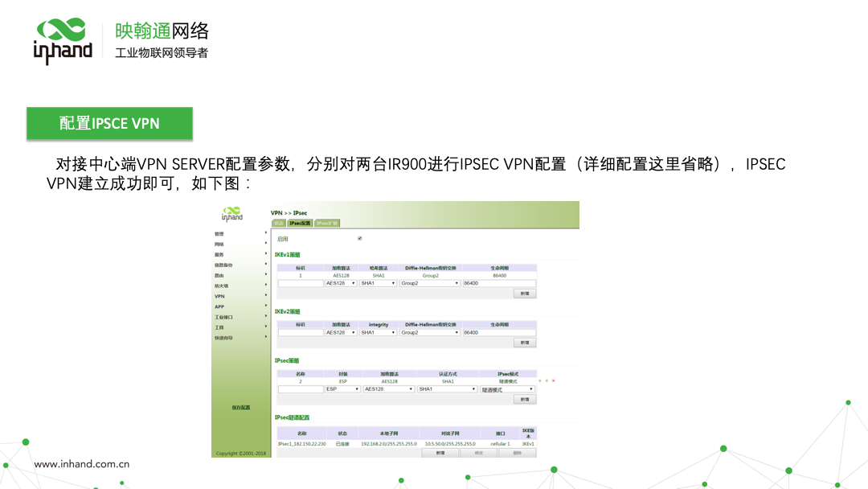Image resolution: width=868 pixels, height=489 pixels.
Task: Click 新增 button under IPsec tunnel configuration
Action: (440, 453)
